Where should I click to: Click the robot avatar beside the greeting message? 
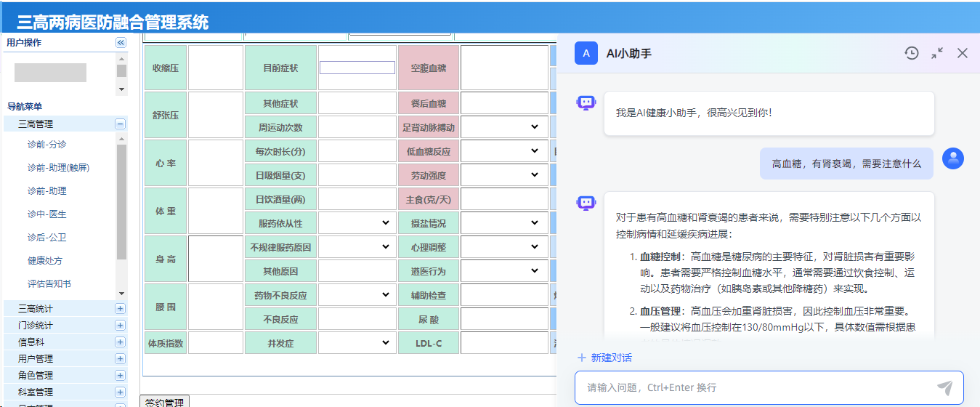586,102
